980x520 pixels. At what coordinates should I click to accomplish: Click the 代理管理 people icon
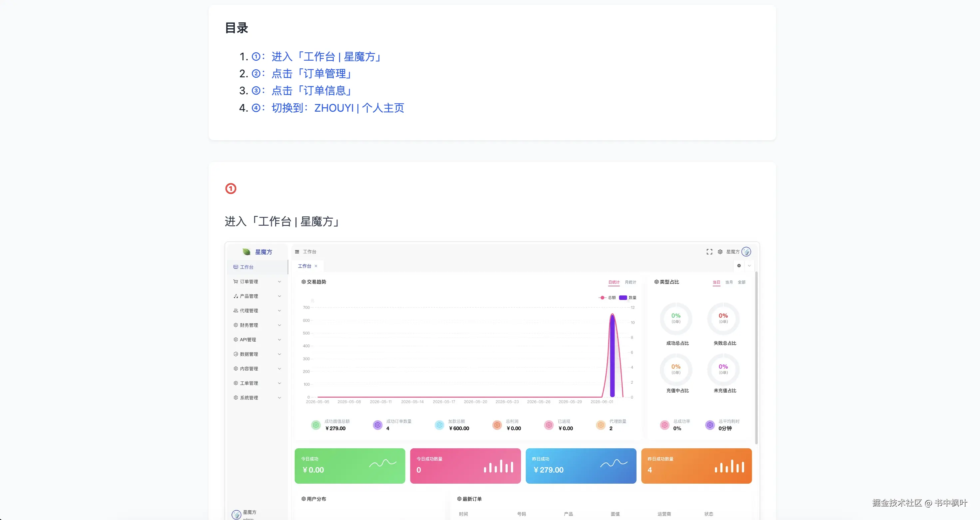(x=236, y=311)
